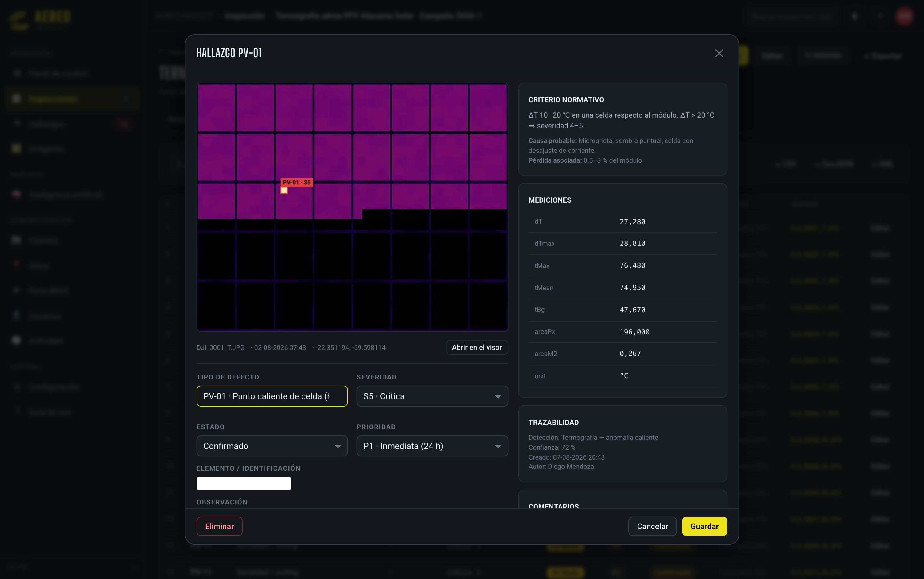Change Prioridad P1 · Inmediata dropdown
Viewport: 924px width, 579px height.
click(432, 446)
